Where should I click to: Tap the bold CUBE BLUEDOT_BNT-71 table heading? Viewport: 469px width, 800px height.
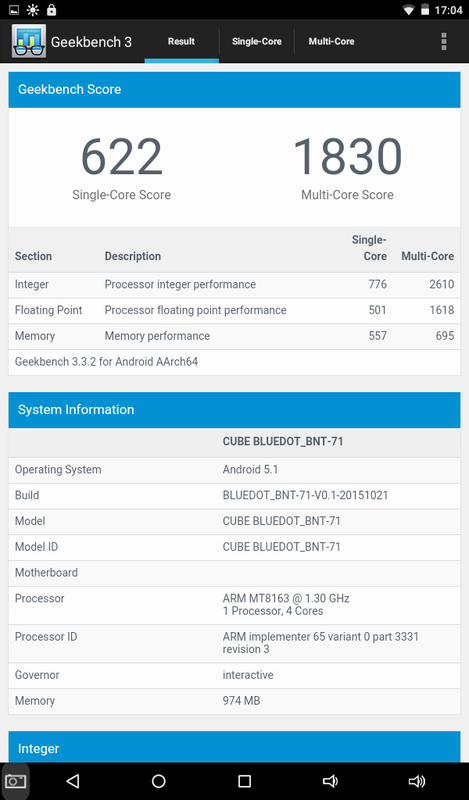pyautogui.click(x=283, y=441)
